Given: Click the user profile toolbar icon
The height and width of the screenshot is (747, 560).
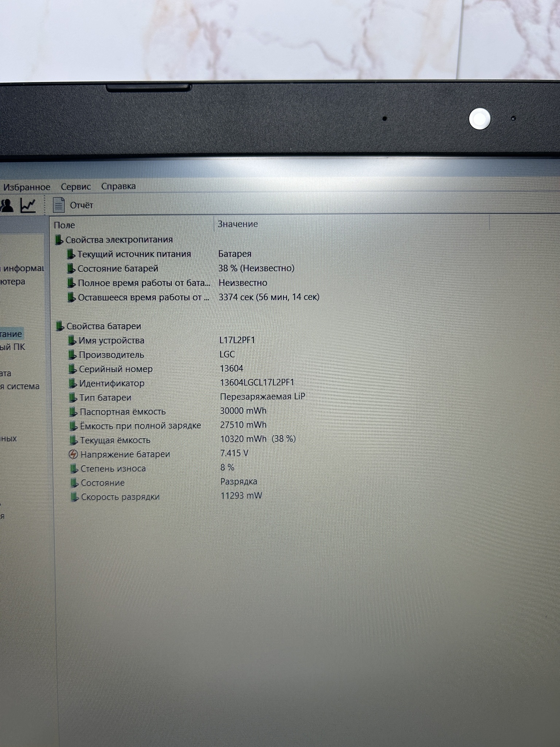Looking at the screenshot, I should [x=7, y=205].
